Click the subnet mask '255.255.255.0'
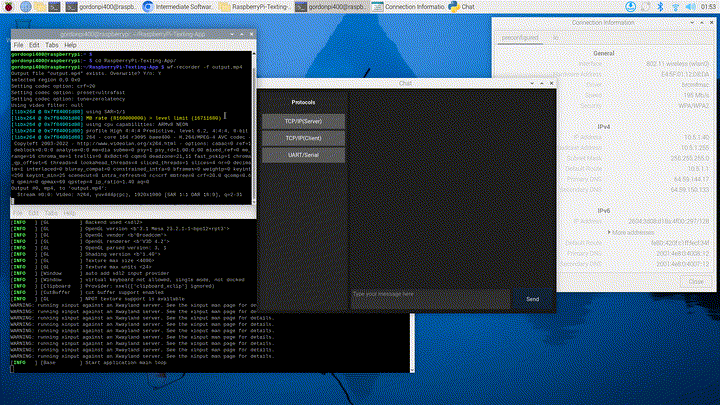Viewport: 720px width, 405px height. pyautogui.click(x=690, y=158)
